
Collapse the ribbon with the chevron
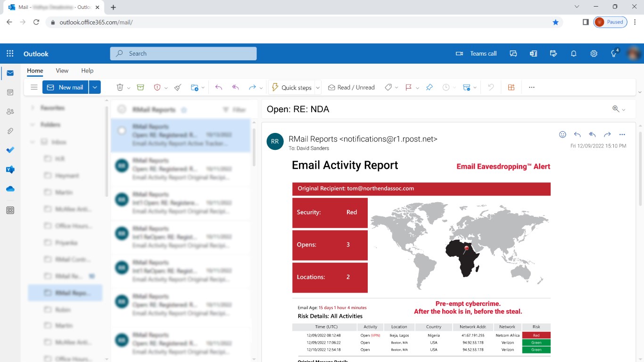[639, 92]
